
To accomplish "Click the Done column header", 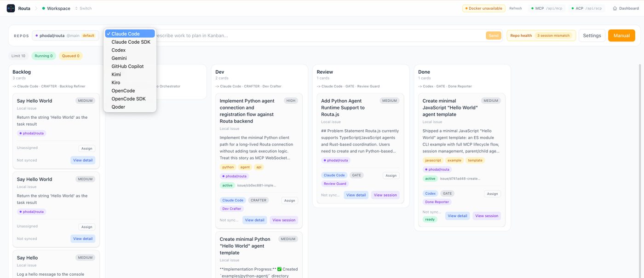I will click(425, 72).
